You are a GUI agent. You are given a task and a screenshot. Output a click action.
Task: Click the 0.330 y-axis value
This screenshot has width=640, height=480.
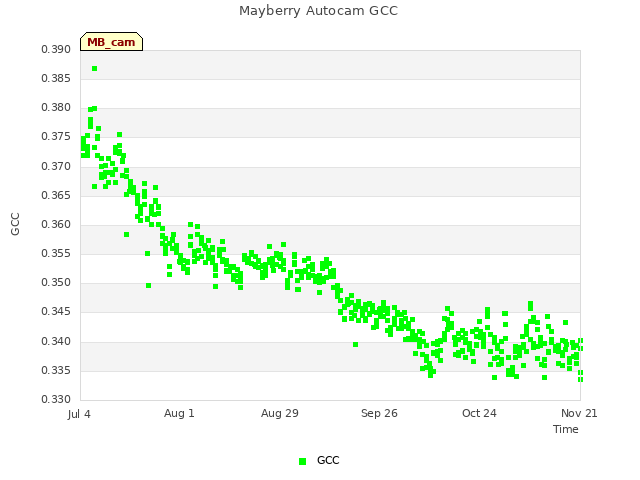(56, 399)
